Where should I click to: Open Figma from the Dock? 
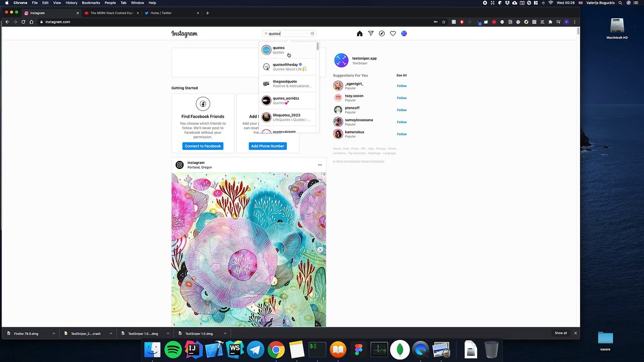[359, 349]
